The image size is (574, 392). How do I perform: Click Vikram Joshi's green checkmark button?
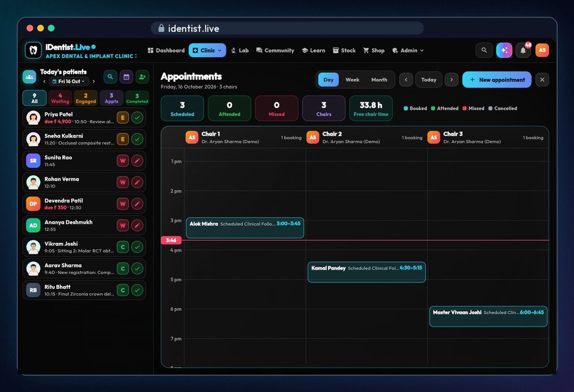[x=137, y=247]
